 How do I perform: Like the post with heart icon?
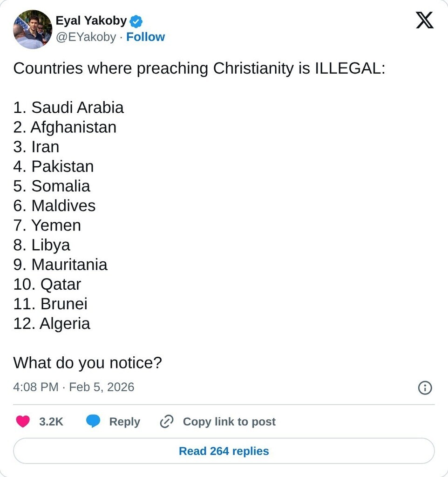point(23,422)
